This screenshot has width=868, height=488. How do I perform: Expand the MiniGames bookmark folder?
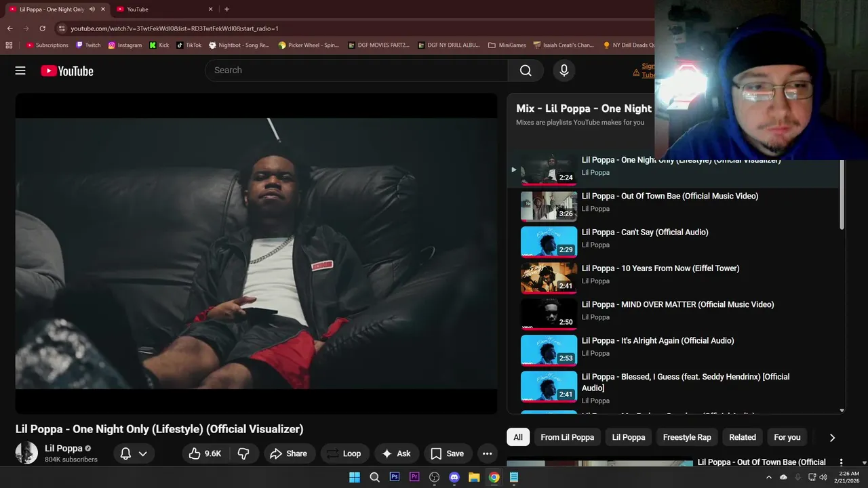pyautogui.click(x=507, y=45)
